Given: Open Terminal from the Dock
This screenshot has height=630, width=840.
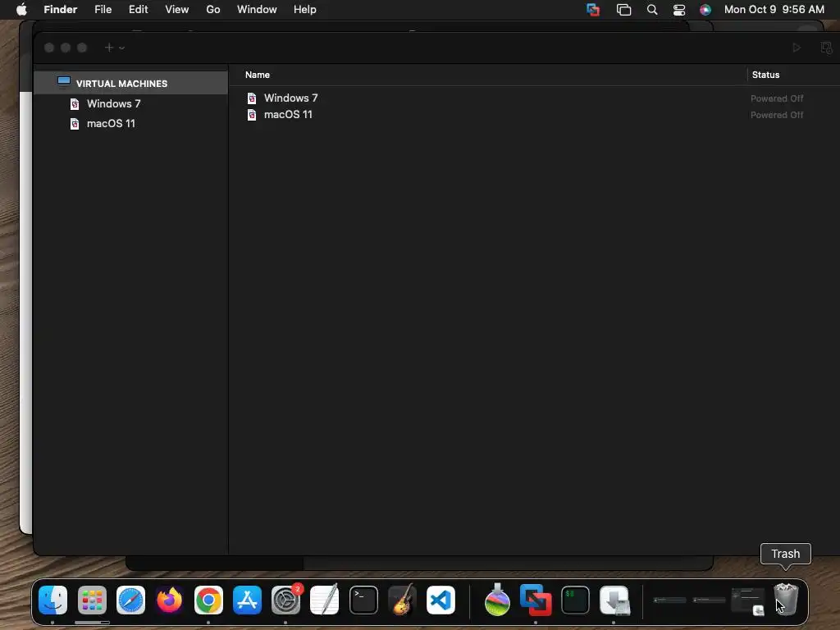Looking at the screenshot, I should (x=363, y=600).
